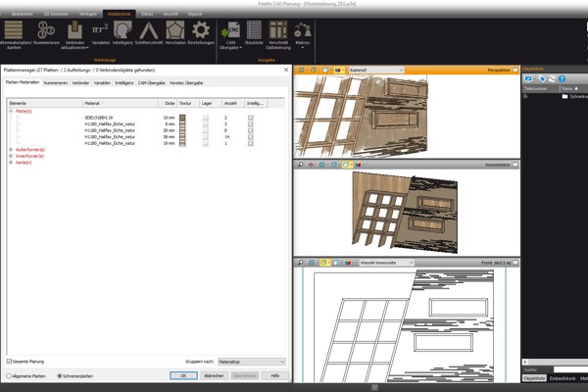The height and width of the screenshot is (392, 588).
Task: Toggle the Gesamte Planung checkbox
Action: (x=10, y=361)
